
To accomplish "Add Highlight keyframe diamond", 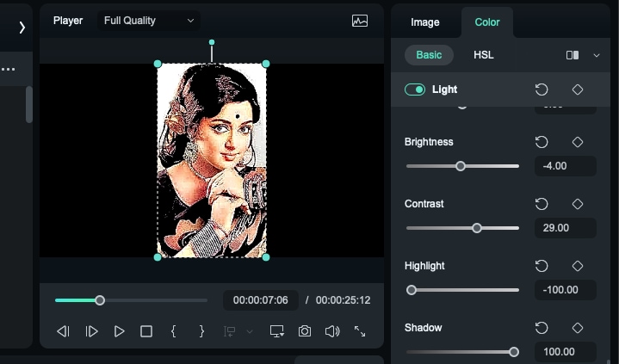I will [x=578, y=266].
